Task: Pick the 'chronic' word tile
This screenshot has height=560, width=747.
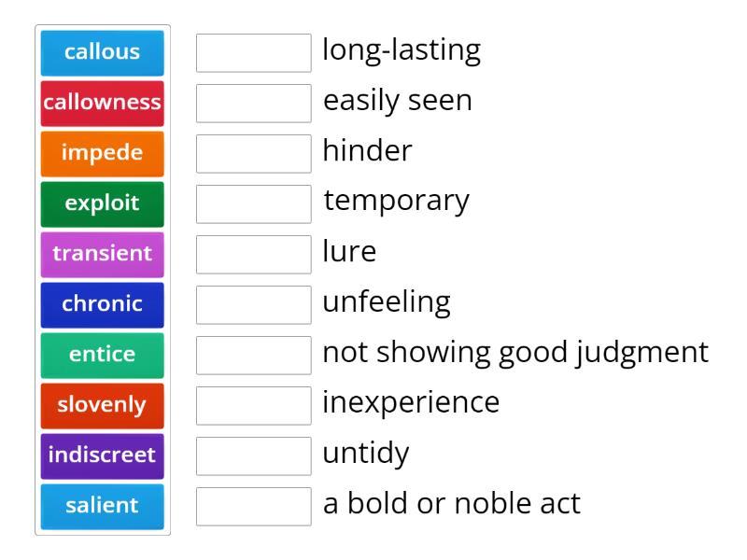Action: coord(102,304)
